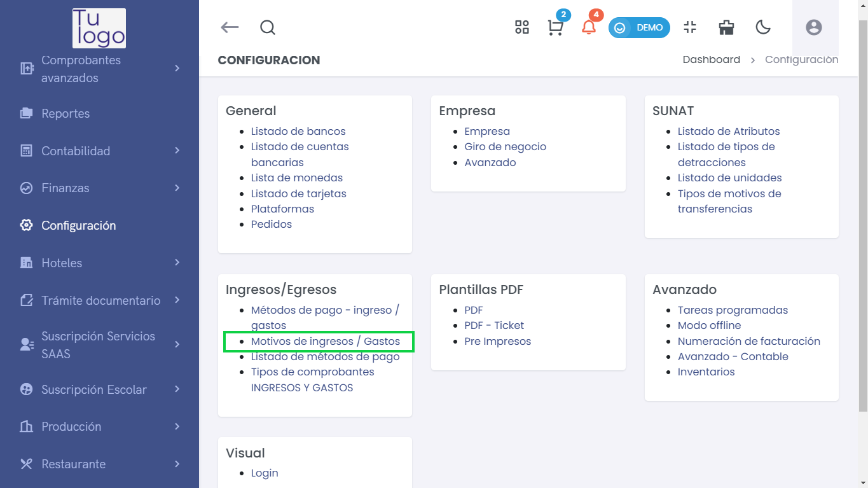Expand the Hoteles menu
Viewport: 868px width, 488px height.
pos(62,263)
